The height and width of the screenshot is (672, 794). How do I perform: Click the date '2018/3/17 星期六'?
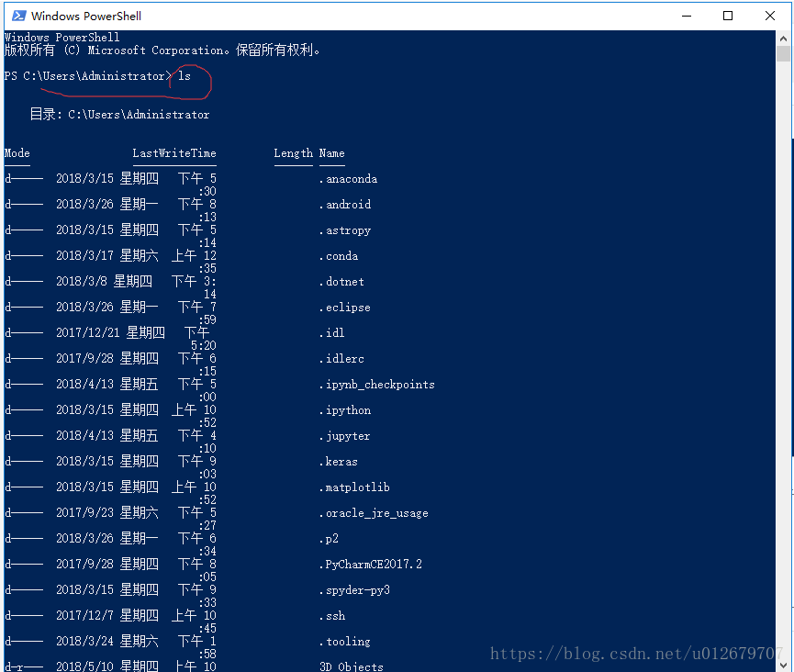(x=106, y=256)
